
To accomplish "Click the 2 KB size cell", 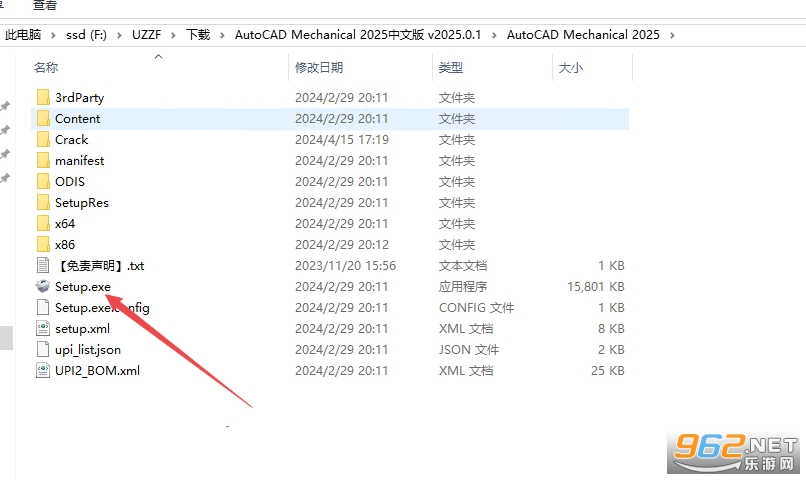I will click(611, 350).
